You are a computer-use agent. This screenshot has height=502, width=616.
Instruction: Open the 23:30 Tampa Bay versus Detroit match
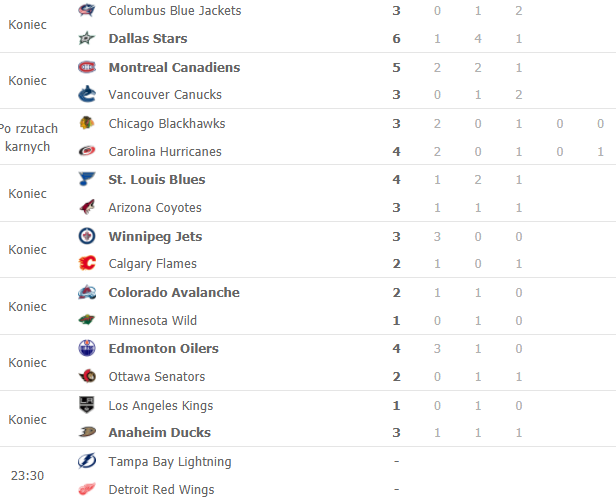[x=308, y=475]
